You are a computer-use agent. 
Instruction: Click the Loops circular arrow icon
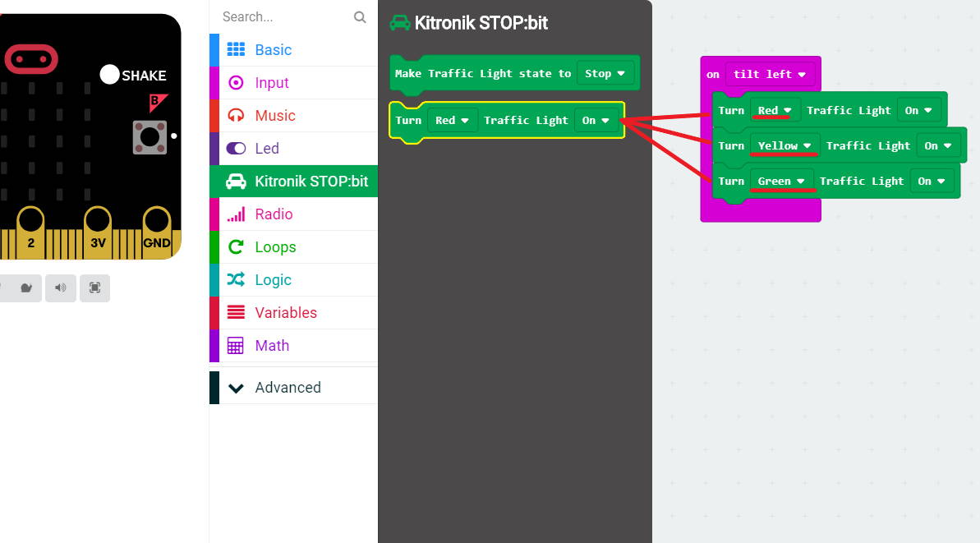[x=236, y=246]
